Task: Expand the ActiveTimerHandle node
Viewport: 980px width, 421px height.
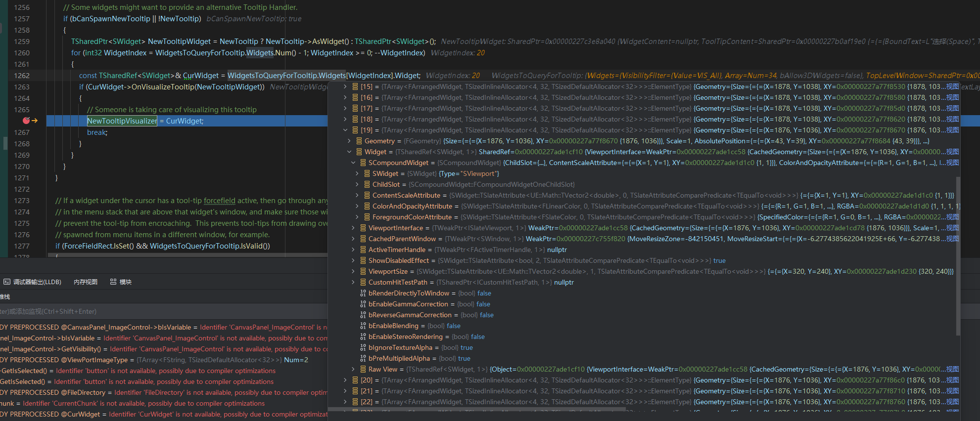Action: [353, 250]
